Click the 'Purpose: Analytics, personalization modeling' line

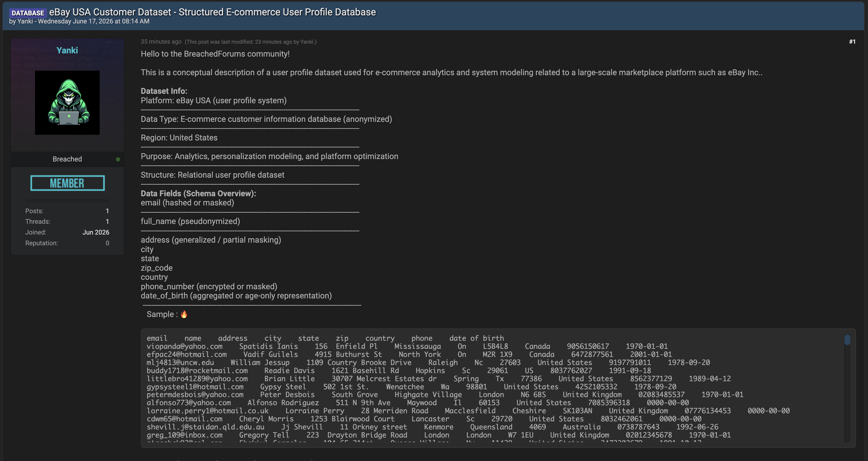click(x=269, y=156)
